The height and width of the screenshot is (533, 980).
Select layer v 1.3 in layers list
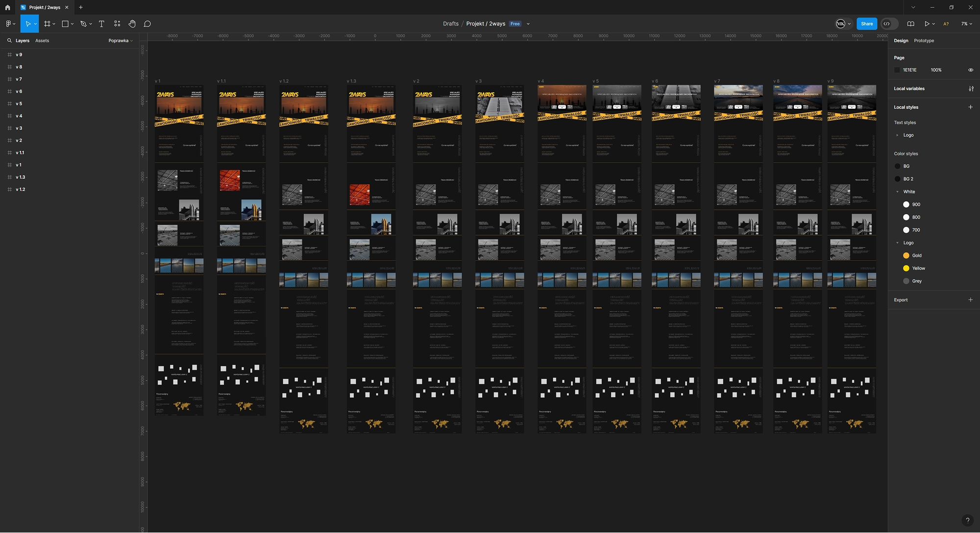70,177
